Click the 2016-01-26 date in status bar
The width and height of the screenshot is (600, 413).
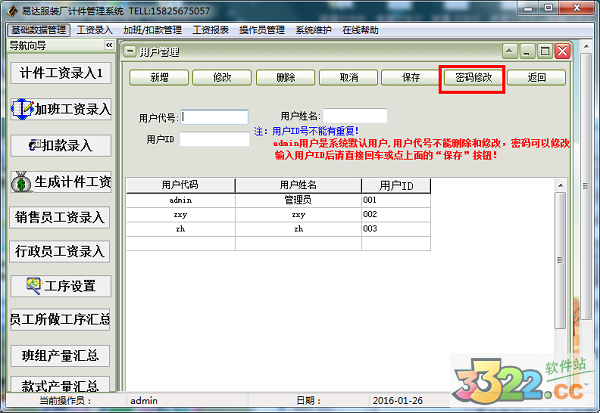pos(398,401)
